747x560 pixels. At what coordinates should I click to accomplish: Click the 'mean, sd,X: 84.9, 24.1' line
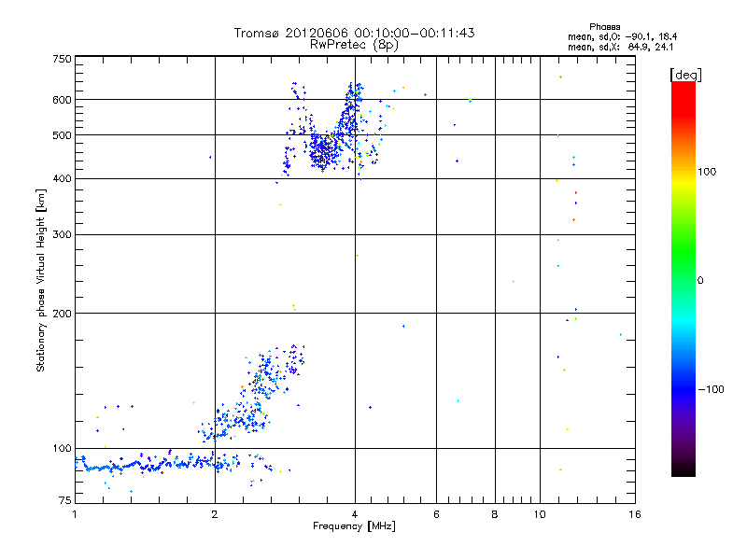(x=620, y=47)
